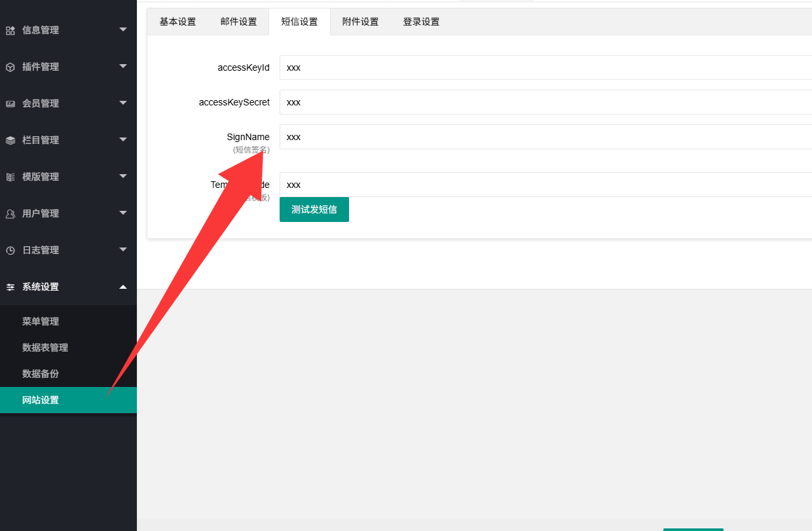The height and width of the screenshot is (531, 812).
Task: Collapse the 系统设置 menu arrow
Action: pyautogui.click(x=123, y=286)
